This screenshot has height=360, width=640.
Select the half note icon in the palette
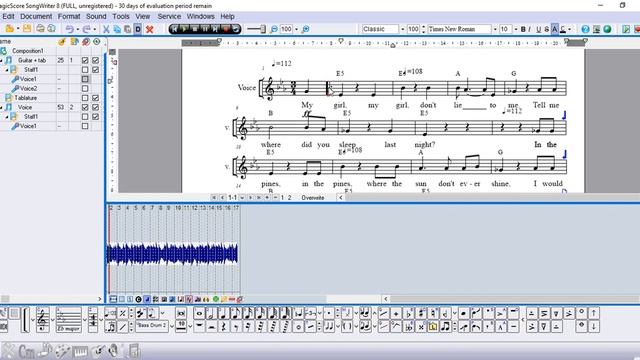211,313
